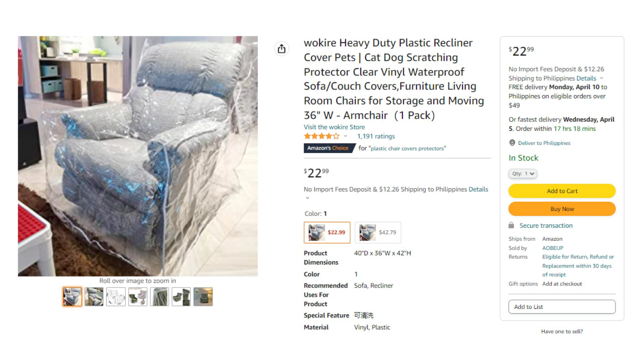The image size is (644, 362).
Task: Select the $22.99 color option swatch
Action: pos(327,232)
